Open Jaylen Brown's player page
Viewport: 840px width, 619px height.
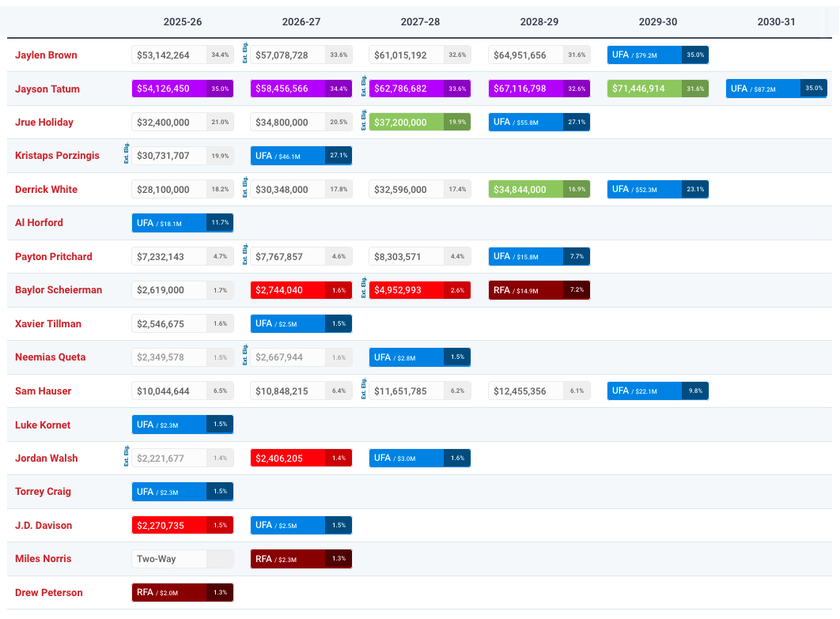tap(46, 55)
